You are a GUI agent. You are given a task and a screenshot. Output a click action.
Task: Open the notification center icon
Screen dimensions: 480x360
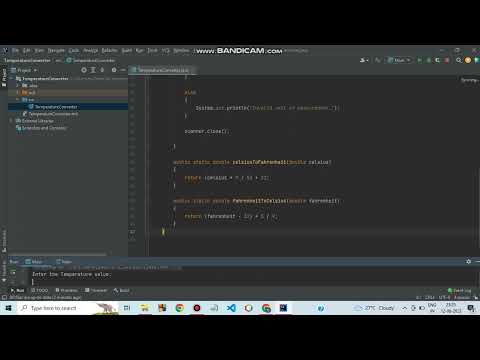tap(472, 308)
